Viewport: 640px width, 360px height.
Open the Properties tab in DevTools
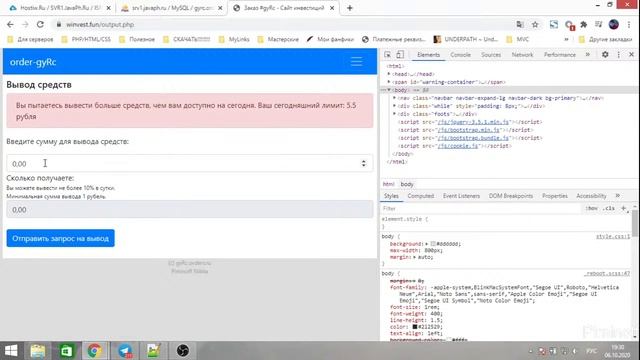click(x=555, y=196)
